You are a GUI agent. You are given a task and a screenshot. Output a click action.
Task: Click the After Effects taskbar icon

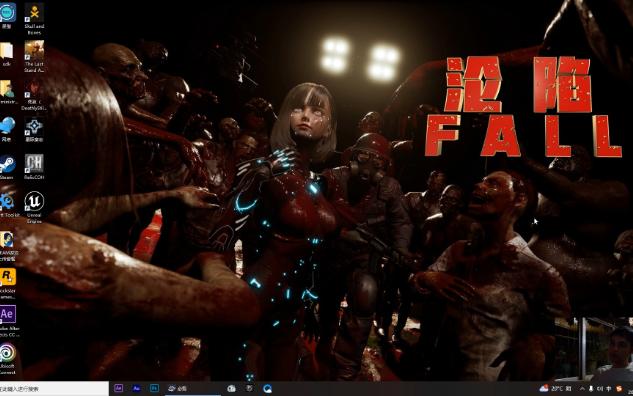[119, 388]
